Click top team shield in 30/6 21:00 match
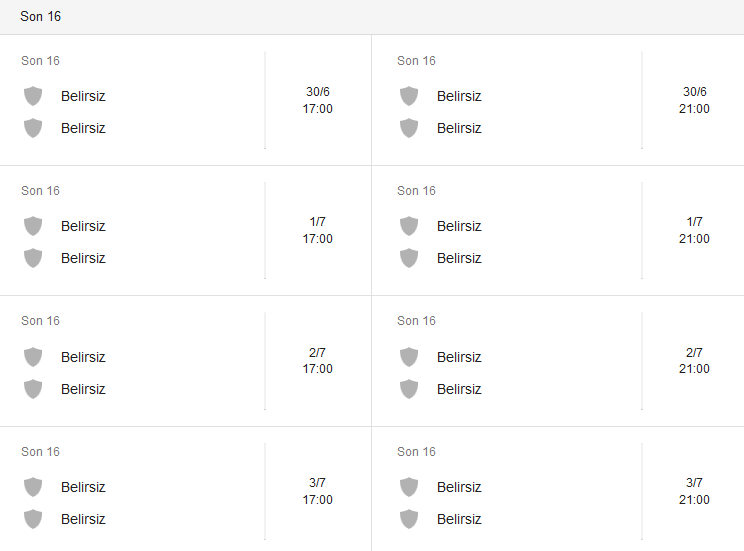The image size is (744, 551). click(x=409, y=96)
